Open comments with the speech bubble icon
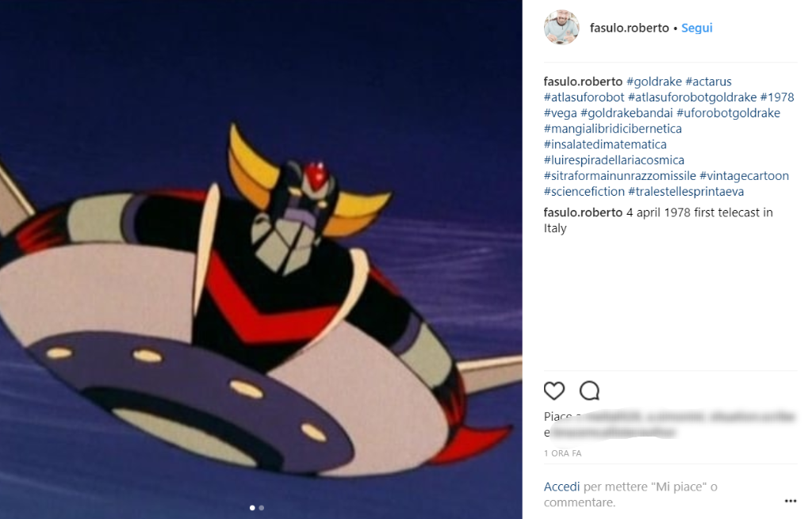The height and width of the screenshot is (519, 812). click(x=589, y=391)
